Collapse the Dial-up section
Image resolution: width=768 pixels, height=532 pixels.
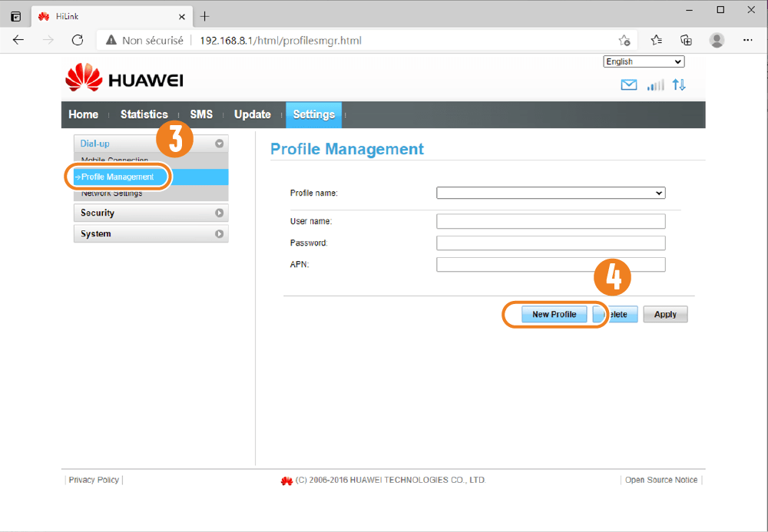pos(151,144)
